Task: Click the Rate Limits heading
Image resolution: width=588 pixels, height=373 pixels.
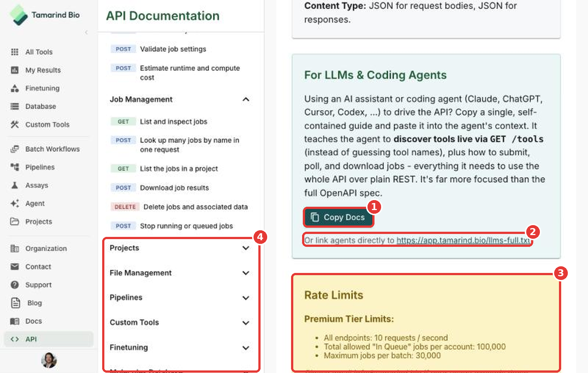Action: [334, 295]
